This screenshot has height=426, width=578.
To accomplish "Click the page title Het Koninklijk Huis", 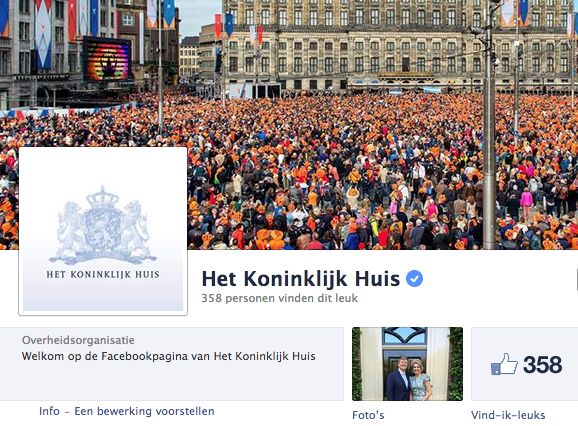I will tap(301, 279).
